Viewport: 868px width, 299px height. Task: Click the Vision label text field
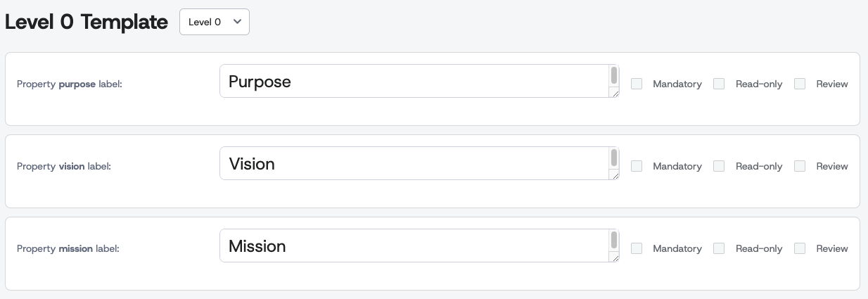414,164
